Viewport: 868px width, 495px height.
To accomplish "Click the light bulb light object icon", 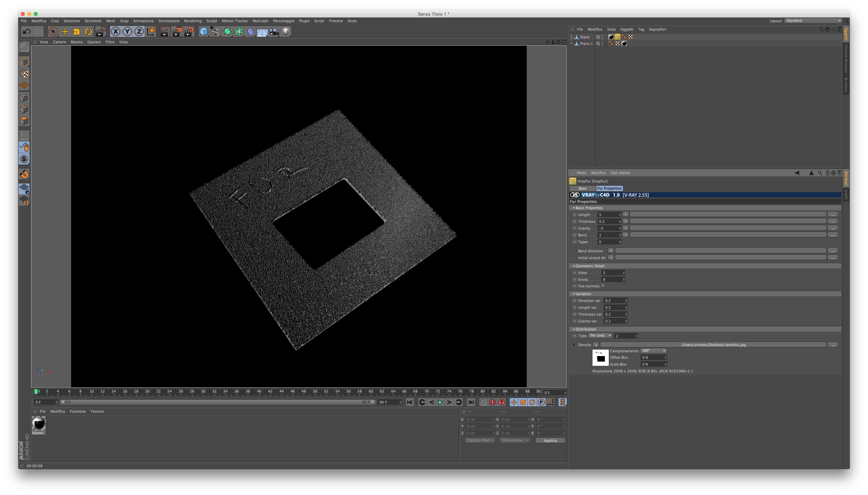I will pos(286,31).
